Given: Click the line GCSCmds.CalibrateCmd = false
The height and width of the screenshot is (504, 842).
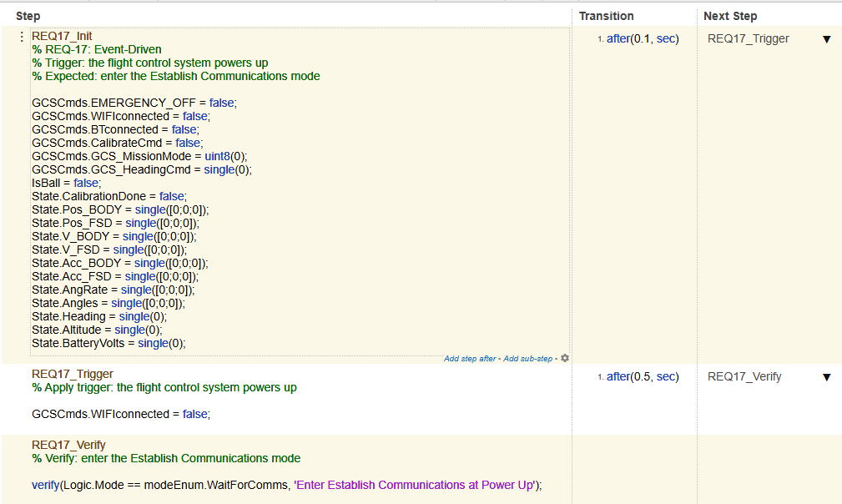Looking at the screenshot, I should click(x=118, y=144).
